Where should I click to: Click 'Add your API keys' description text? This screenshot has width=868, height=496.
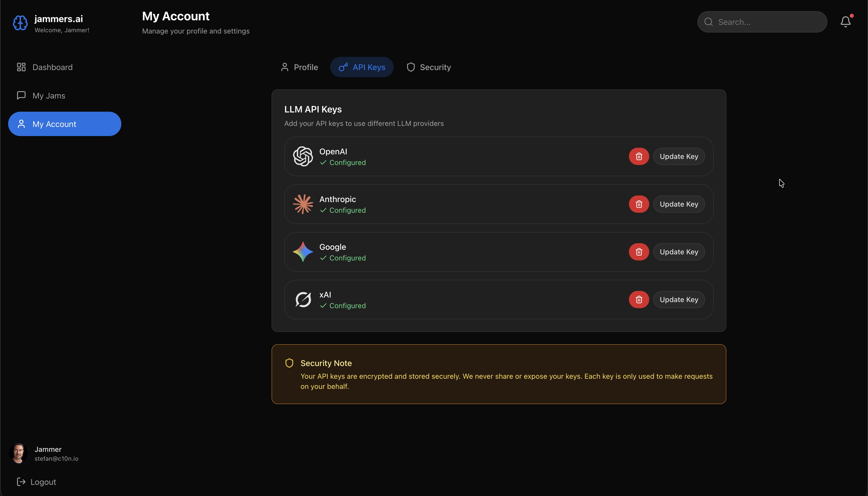pos(364,123)
